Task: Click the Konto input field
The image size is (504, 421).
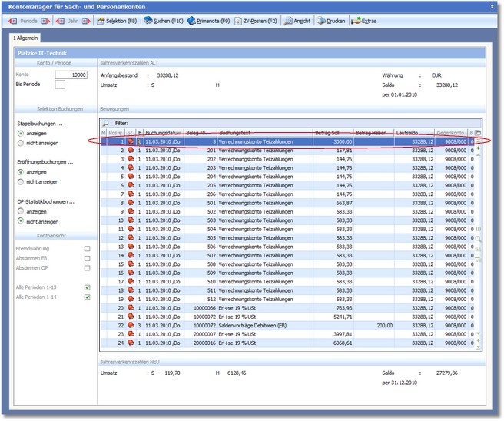Action: tap(69, 75)
